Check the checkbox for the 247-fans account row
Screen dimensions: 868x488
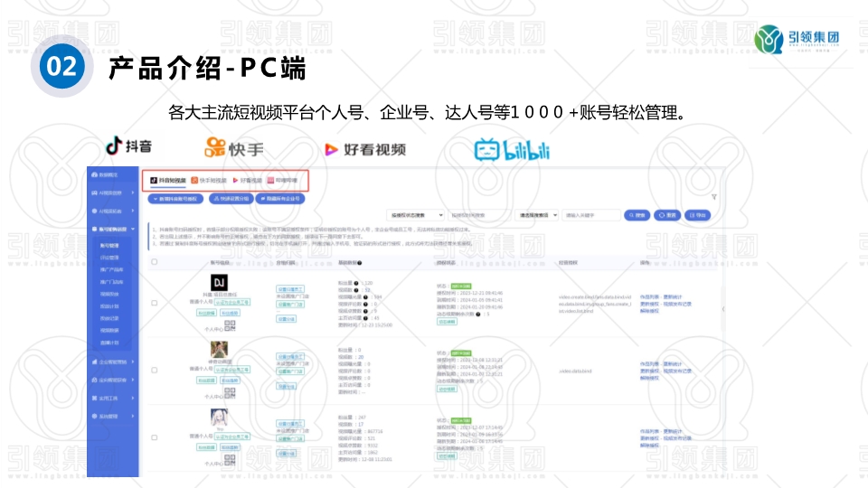coord(155,437)
